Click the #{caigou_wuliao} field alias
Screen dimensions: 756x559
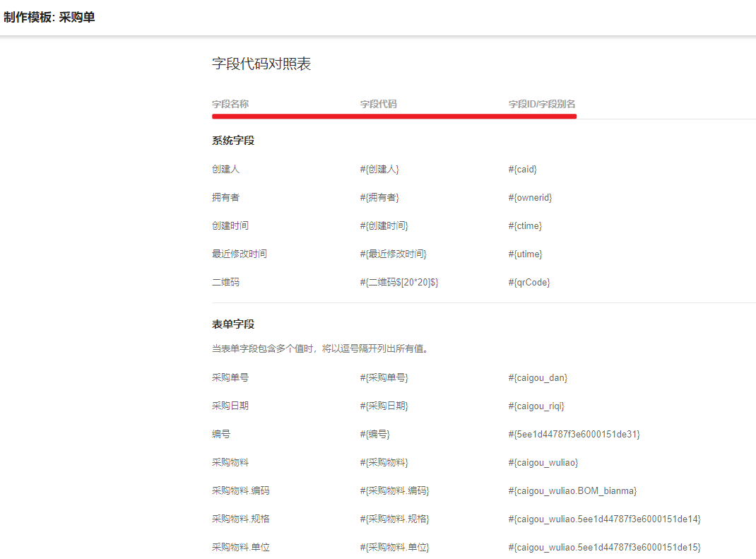(543, 463)
